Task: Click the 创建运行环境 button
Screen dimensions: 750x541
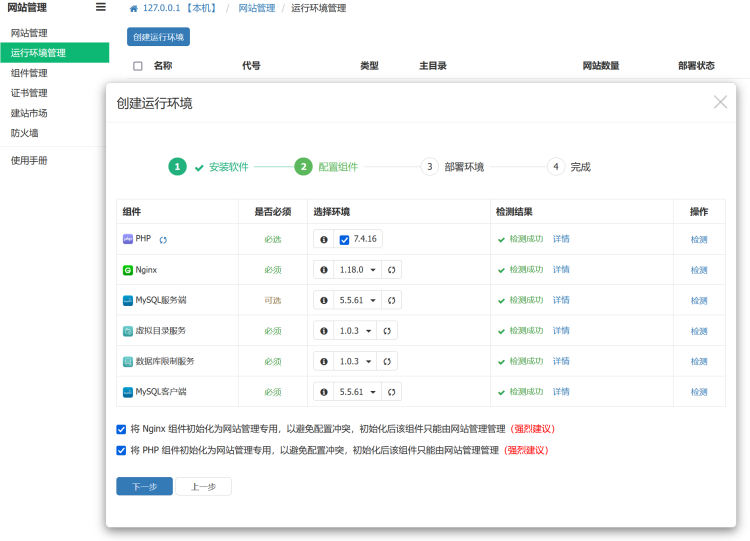Action: coord(158,37)
